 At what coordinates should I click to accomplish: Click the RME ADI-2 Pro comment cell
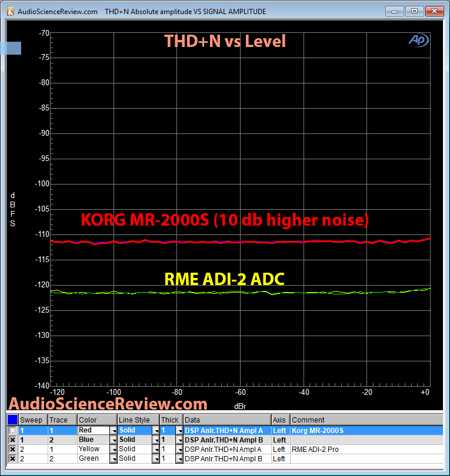click(x=366, y=450)
